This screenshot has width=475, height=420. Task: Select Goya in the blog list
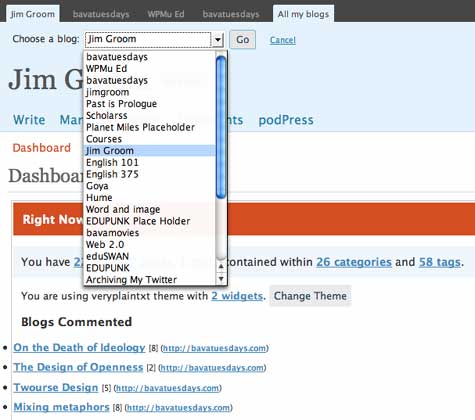[149, 186]
